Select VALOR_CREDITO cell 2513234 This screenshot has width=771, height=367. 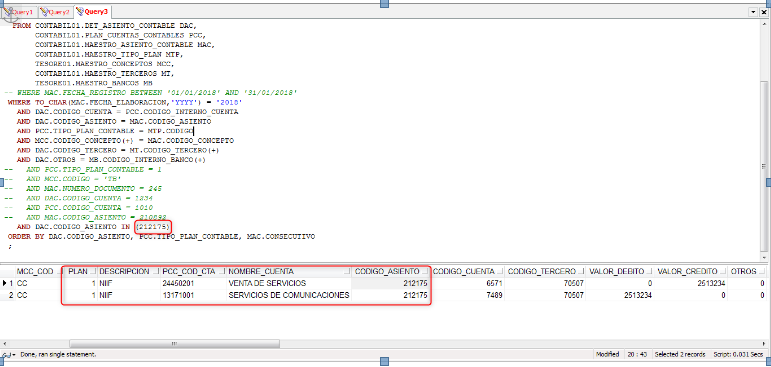[691, 283]
